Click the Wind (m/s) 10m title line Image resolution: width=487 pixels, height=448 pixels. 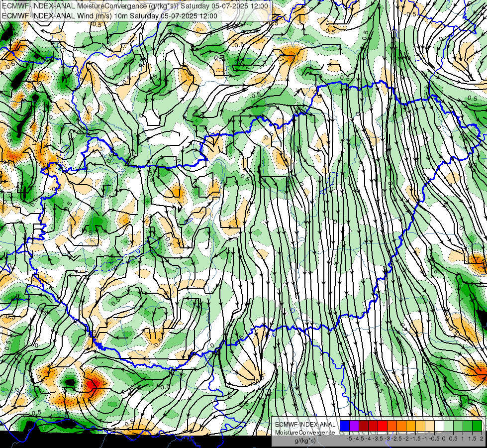pyautogui.click(x=109, y=16)
